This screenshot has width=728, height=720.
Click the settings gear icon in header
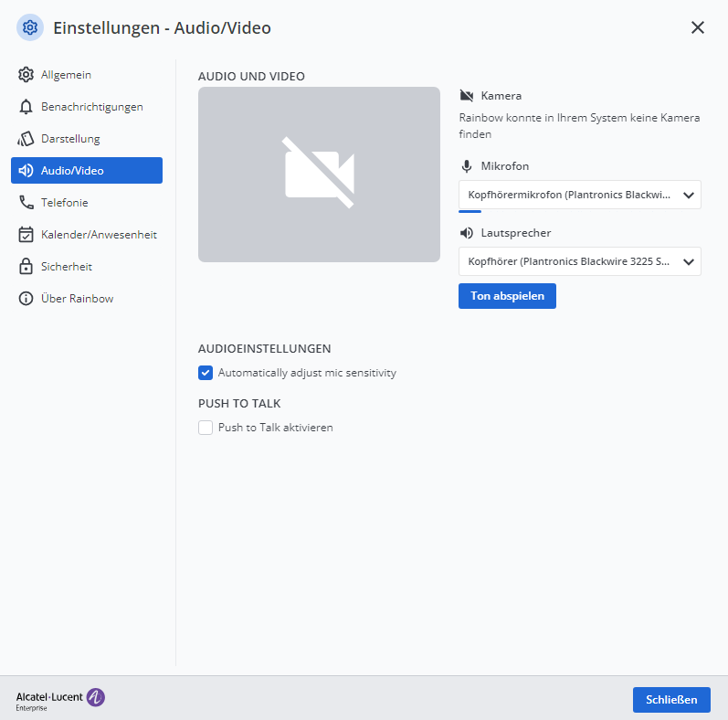[30, 27]
